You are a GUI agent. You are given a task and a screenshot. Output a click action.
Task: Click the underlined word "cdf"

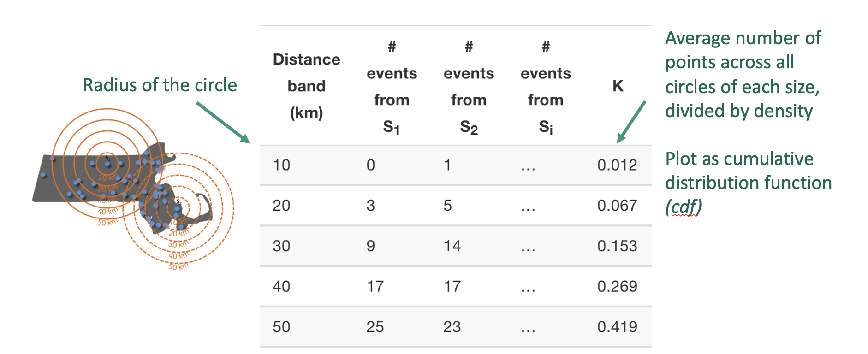click(x=684, y=207)
